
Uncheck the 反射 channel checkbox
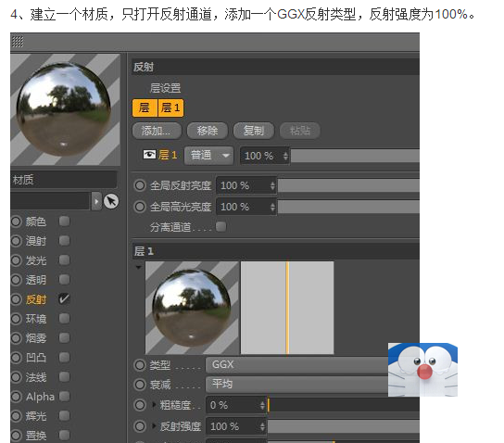[x=64, y=299]
